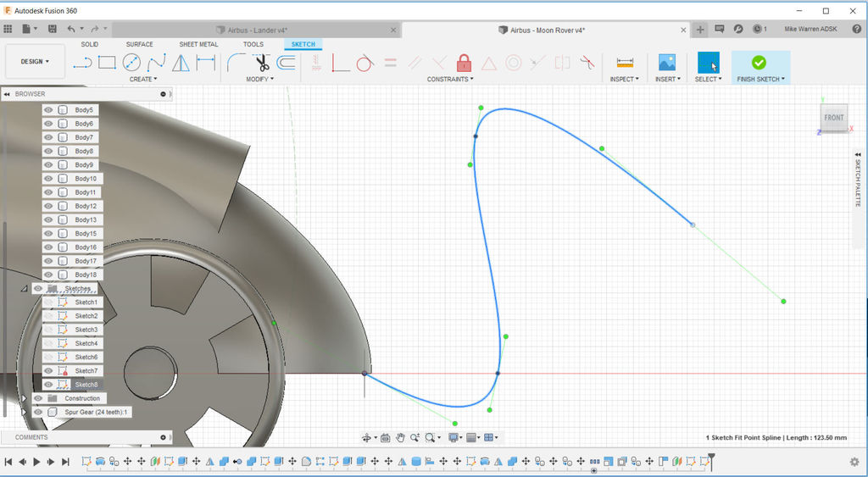Switch to the SOLID tab
The height and width of the screenshot is (477, 868).
pos(90,44)
